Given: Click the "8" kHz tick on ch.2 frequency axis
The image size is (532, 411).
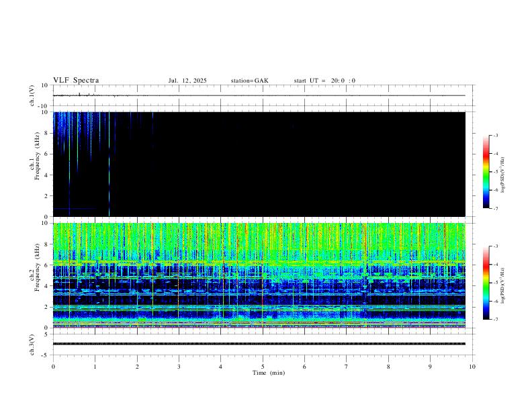Looking at the screenshot, I should click(x=46, y=244).
